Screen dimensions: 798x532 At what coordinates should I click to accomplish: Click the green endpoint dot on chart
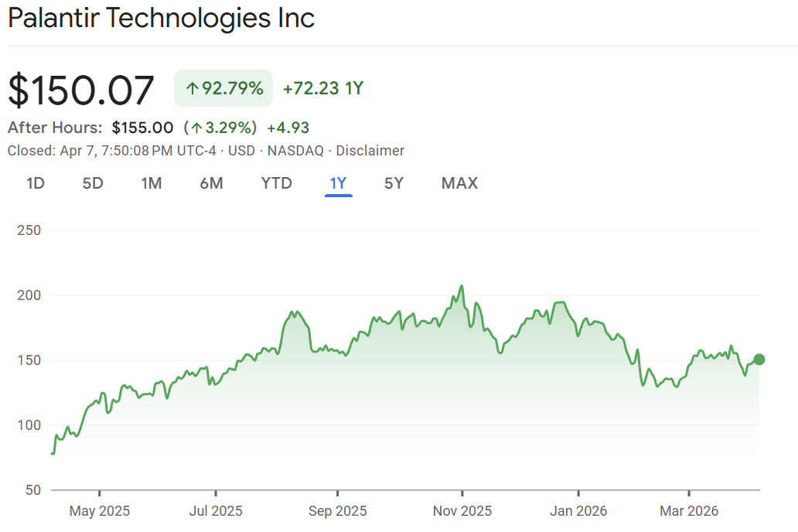pyautogui.click(x=759, y=359)
